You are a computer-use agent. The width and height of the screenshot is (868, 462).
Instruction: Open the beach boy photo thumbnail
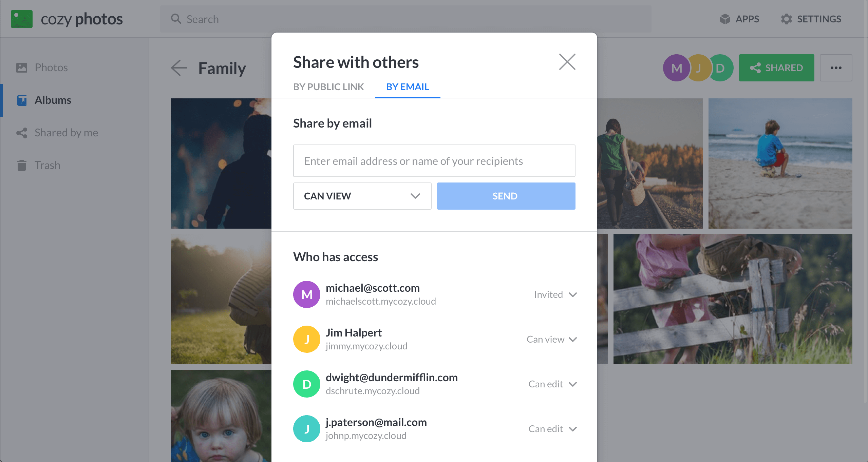click(x=780, y=163)
